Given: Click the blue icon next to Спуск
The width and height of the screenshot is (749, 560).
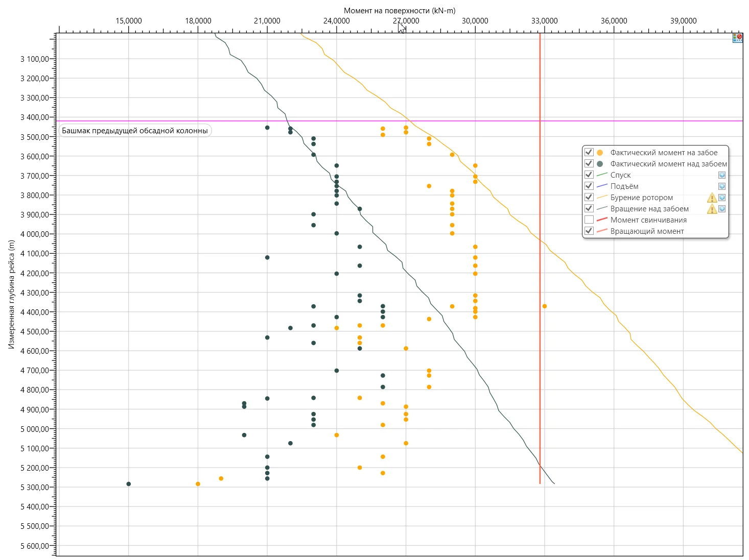Looking at the screenshot, I should click(x=721, y=175).
